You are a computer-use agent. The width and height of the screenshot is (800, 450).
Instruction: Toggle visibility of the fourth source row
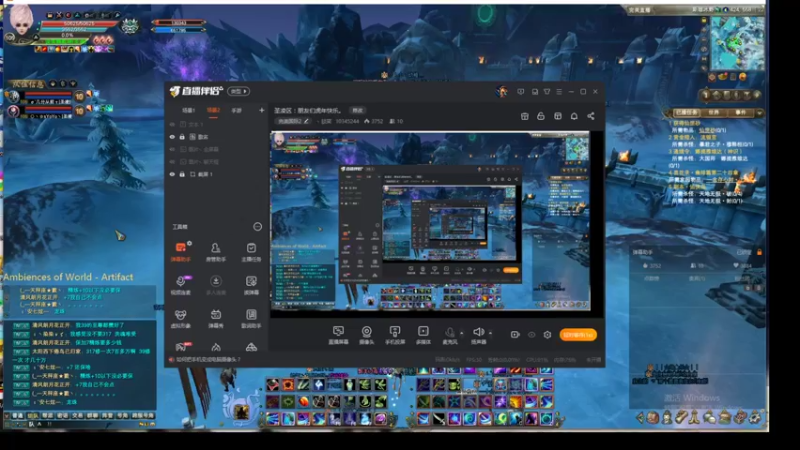coord(172,162)
